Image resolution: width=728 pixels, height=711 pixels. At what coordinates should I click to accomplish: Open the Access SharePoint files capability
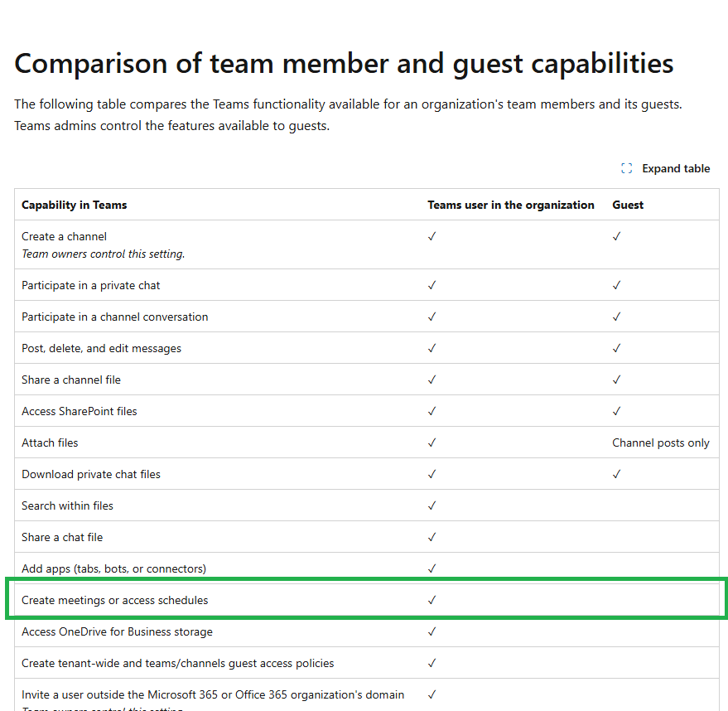coord(79,411)
